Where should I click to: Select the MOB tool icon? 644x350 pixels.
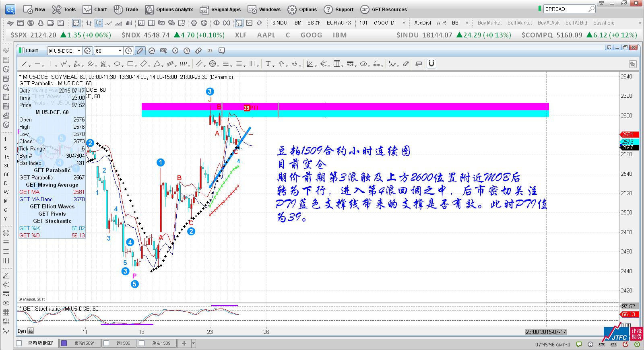point(351,64)
